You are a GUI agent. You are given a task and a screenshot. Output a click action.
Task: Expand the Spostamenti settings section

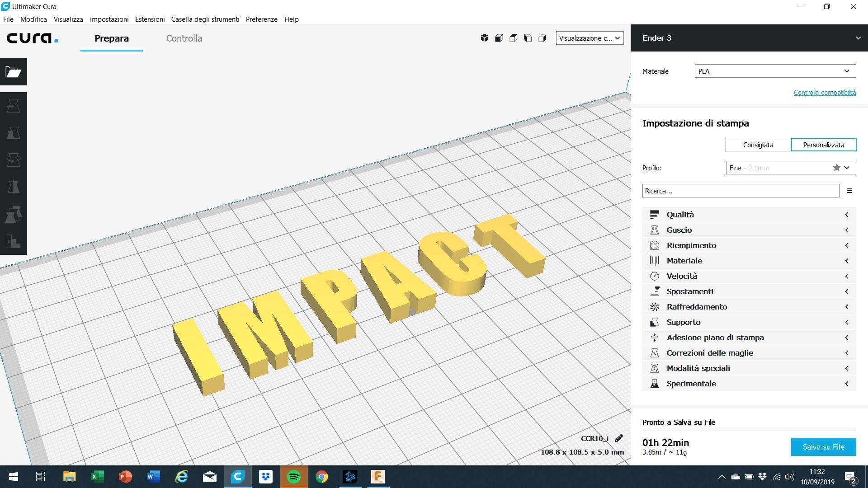click(749, 291)
